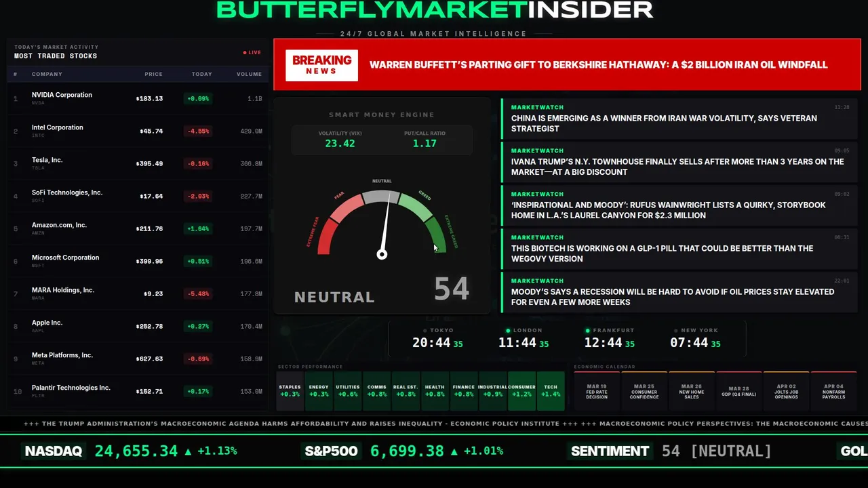The height and width of the screenshot is (488, 868).
Task: Click the TODAY column header
Action: (x=202, y=74)
